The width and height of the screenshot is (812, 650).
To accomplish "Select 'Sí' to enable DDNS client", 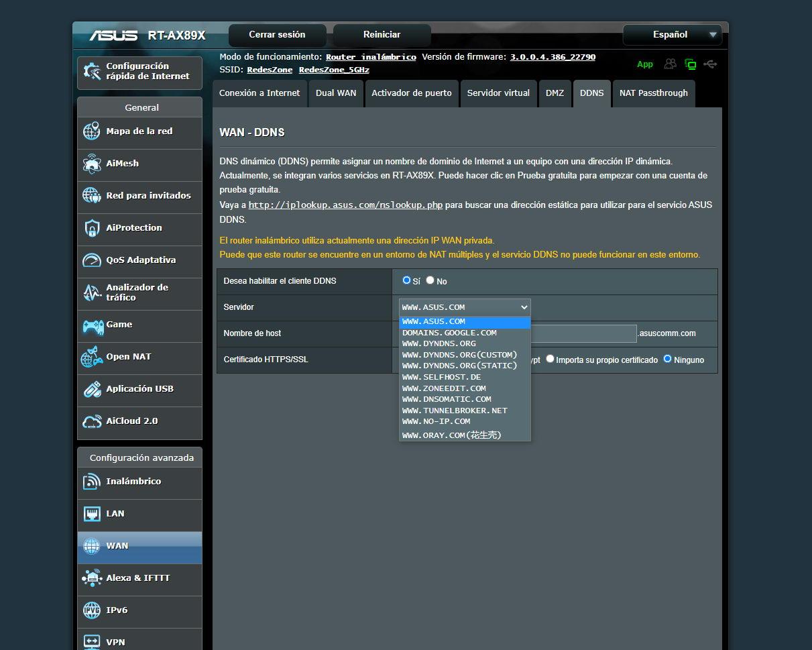I will coord(406,280).
